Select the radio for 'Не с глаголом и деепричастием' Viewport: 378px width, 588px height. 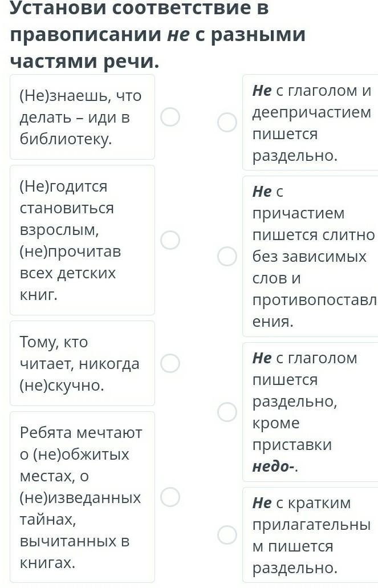(227, 122)
